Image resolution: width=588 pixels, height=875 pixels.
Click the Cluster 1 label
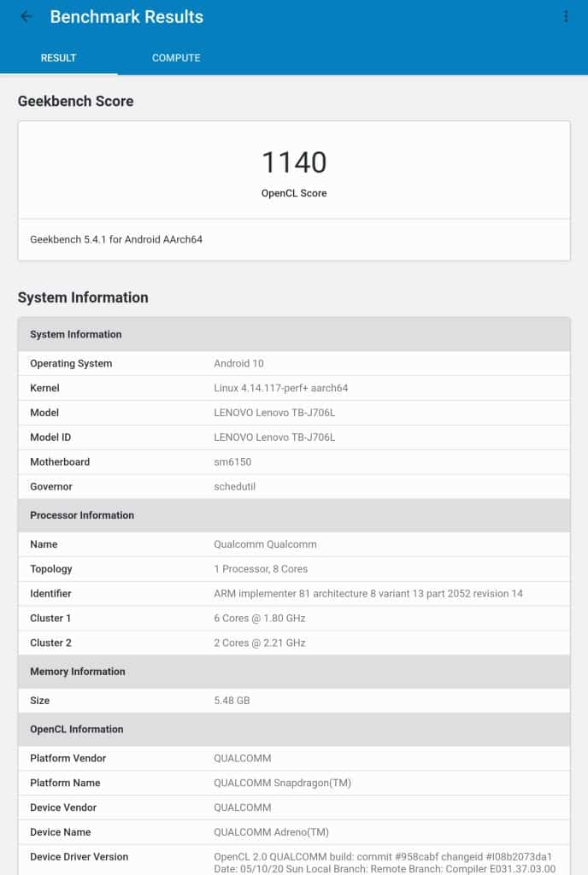pos(50,618)
